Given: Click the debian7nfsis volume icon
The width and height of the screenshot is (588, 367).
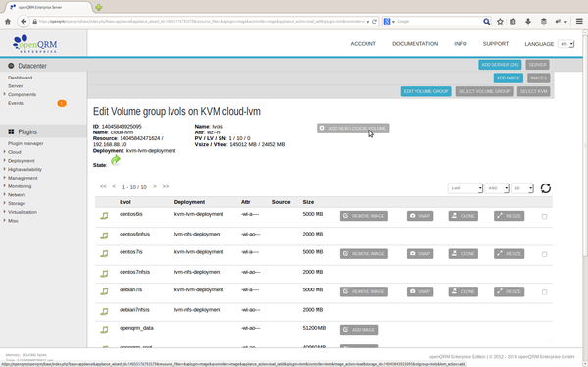Looking at the screenshot, I should [104, 311].
